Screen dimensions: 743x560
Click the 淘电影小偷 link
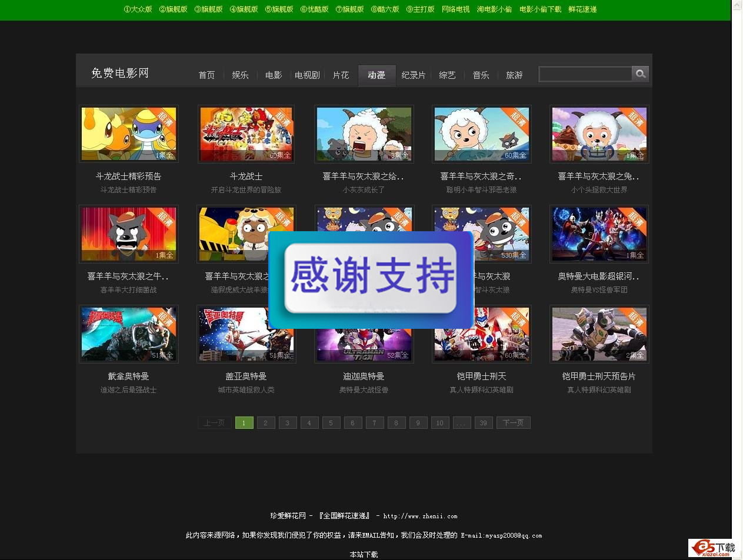click(494, 9)
